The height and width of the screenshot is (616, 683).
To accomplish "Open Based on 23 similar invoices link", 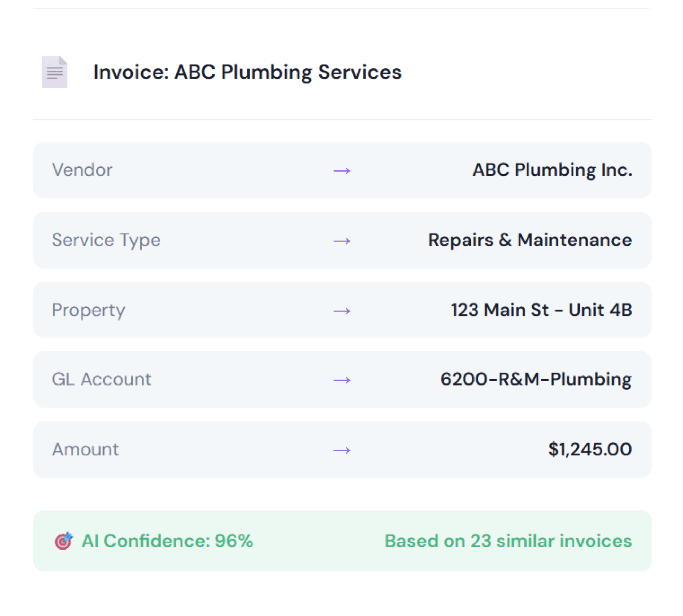I will (x=508, y=541).
